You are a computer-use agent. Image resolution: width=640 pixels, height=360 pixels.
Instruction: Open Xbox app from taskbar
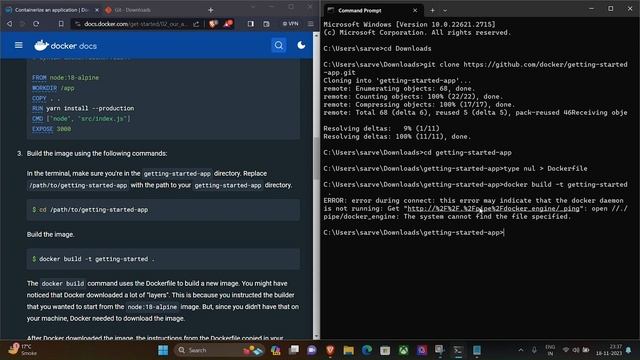[403, 350]
